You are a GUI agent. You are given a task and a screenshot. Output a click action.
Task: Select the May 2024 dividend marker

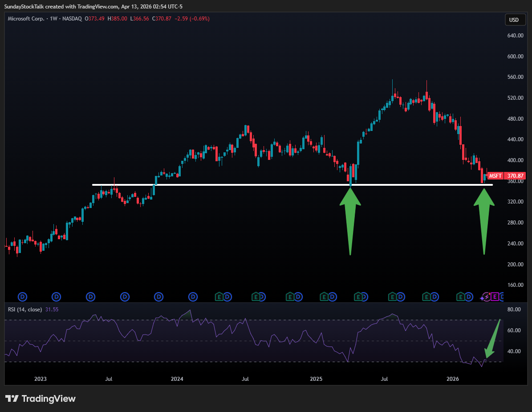coord(227,297)
